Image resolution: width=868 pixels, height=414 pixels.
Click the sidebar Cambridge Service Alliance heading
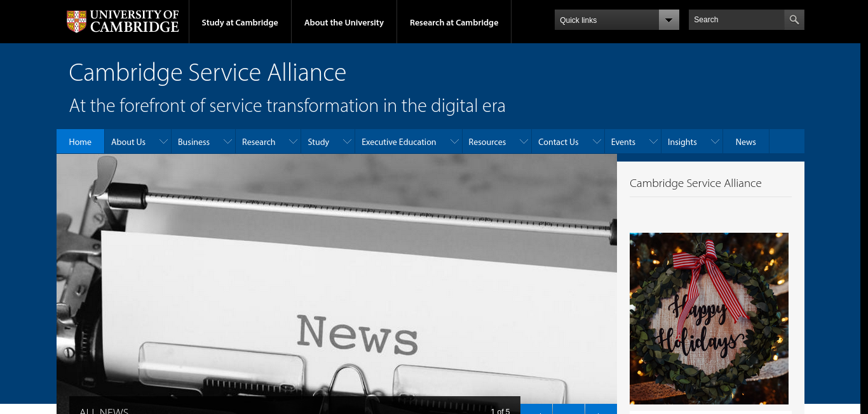point(695,183)
